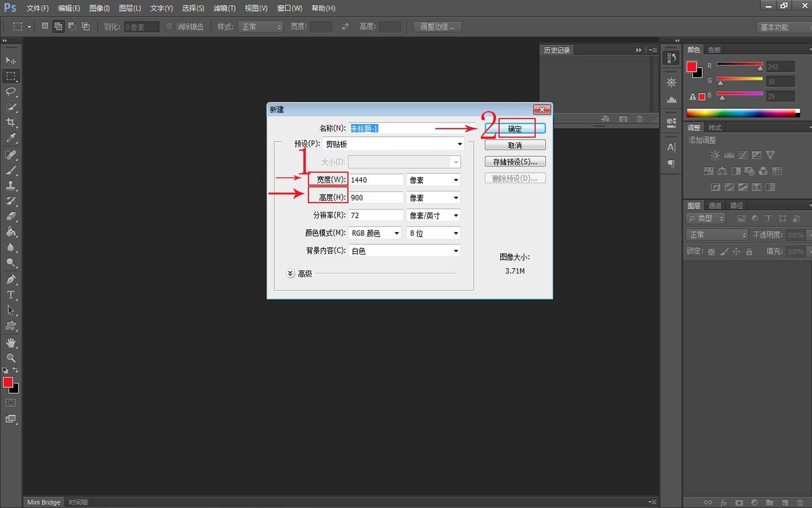
Task: Select the Dodge tool
Action: click(x=11, y=262)
